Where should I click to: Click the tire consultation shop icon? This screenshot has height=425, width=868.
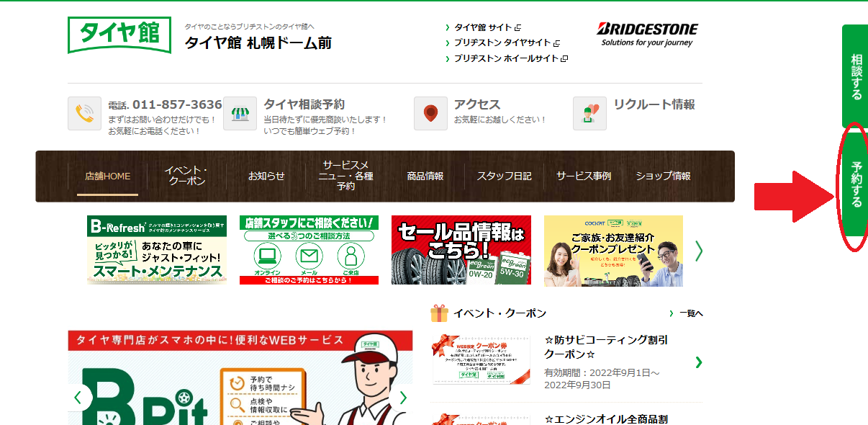pos(240,113)
